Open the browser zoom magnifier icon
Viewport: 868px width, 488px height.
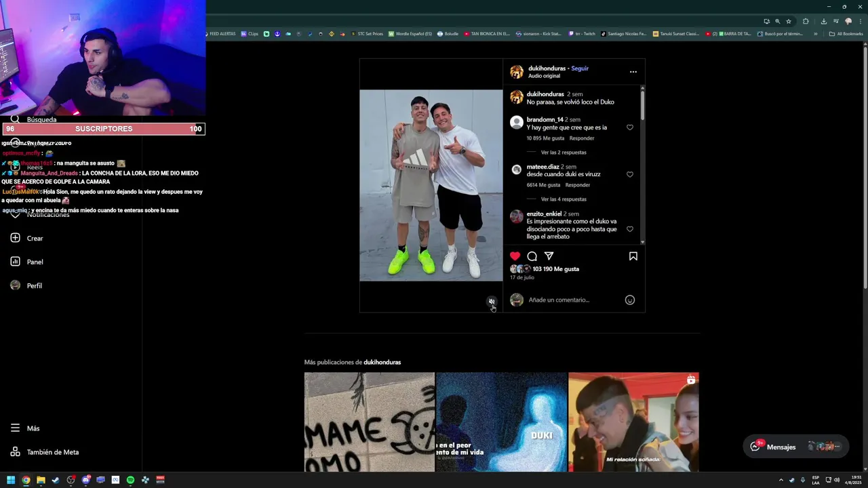point(777,21)
